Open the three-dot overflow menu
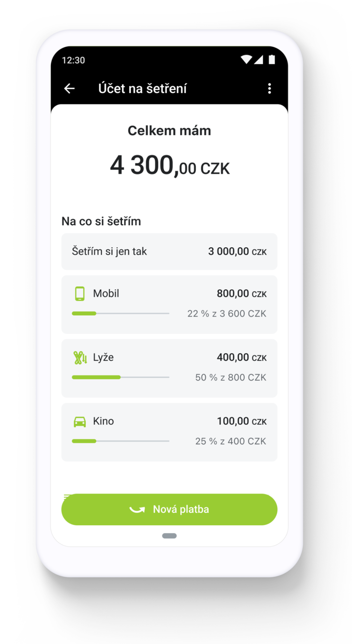 269,89
